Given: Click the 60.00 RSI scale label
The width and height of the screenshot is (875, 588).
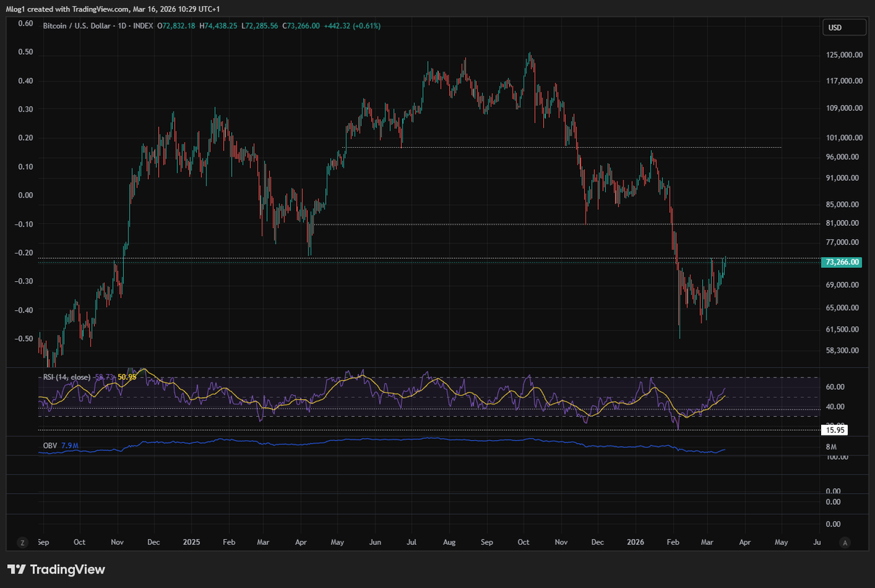Looking at the screenshot, I should (x=836, y=388).
